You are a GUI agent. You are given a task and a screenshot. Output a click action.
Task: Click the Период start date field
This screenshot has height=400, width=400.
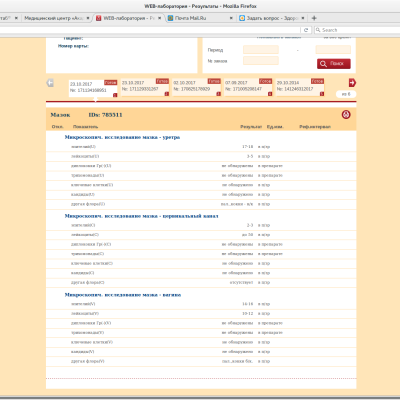(x=261, y=50)
